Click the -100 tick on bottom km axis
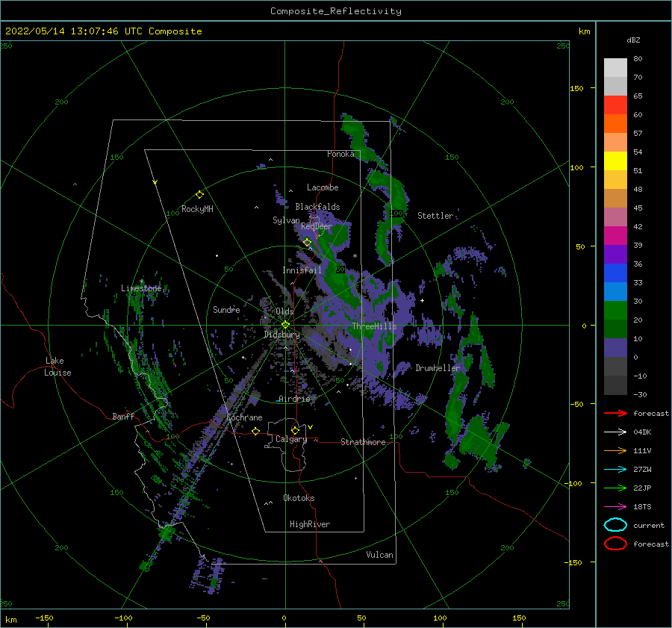Image resolution: width=672 pixels, height=628 pixels. 123,618
